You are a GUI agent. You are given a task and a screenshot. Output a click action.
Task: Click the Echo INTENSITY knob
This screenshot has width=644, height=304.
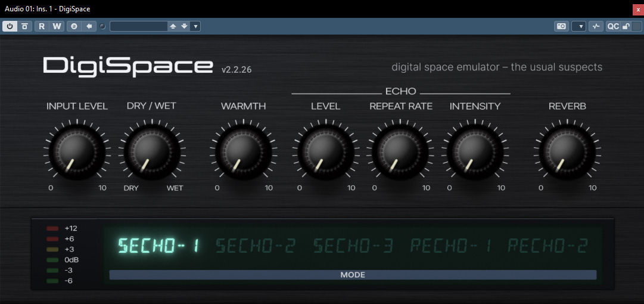475,152
